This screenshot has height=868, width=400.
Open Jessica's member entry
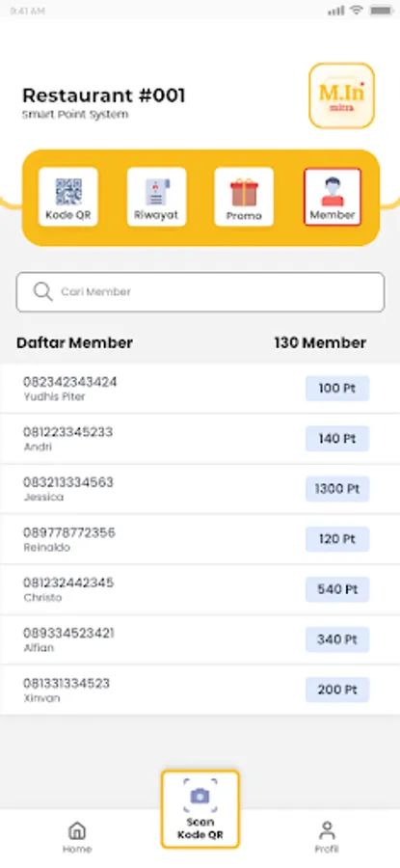click(x=200, y=489)
